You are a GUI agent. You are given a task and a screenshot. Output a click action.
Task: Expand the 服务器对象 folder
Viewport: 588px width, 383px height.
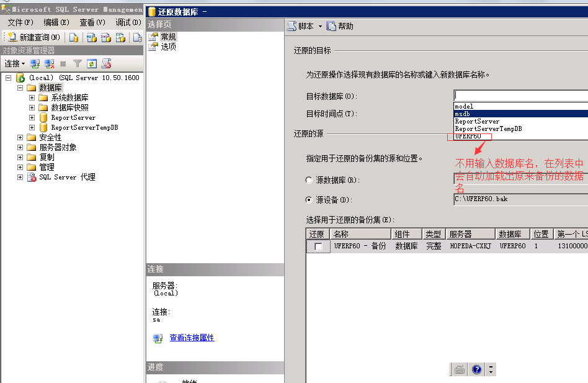20,147
